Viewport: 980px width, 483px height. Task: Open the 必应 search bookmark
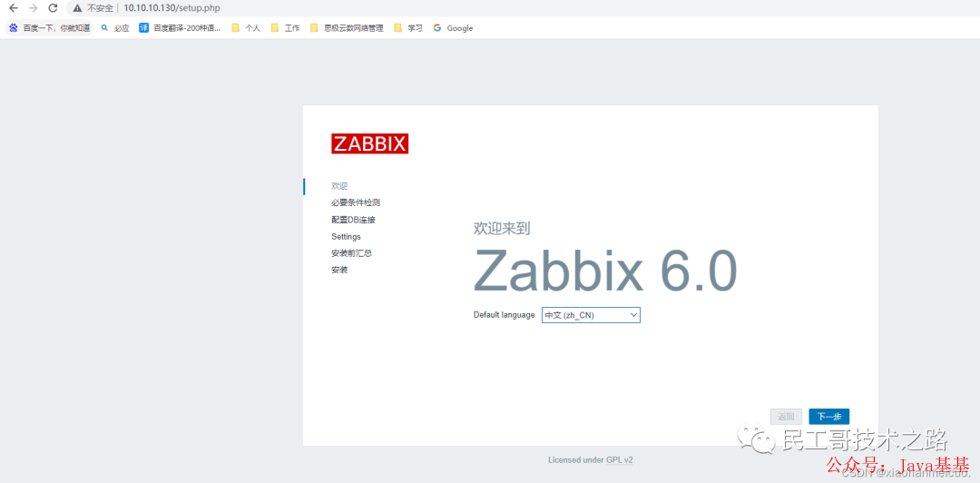click(x=115, y=28)
